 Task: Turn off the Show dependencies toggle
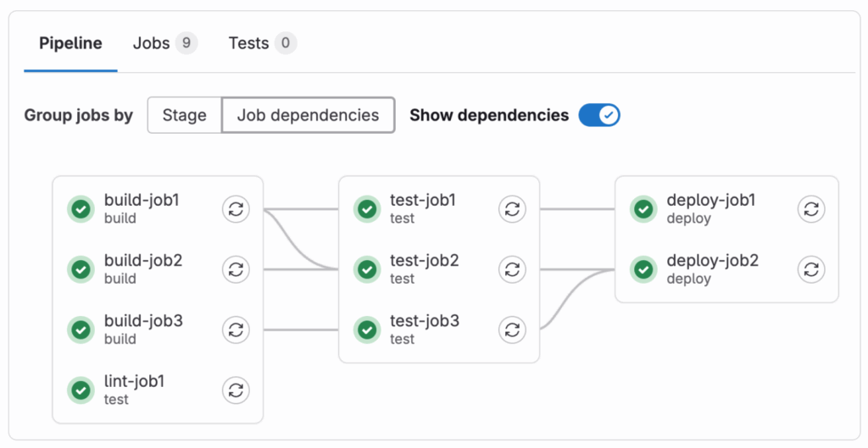click(599, 115)
